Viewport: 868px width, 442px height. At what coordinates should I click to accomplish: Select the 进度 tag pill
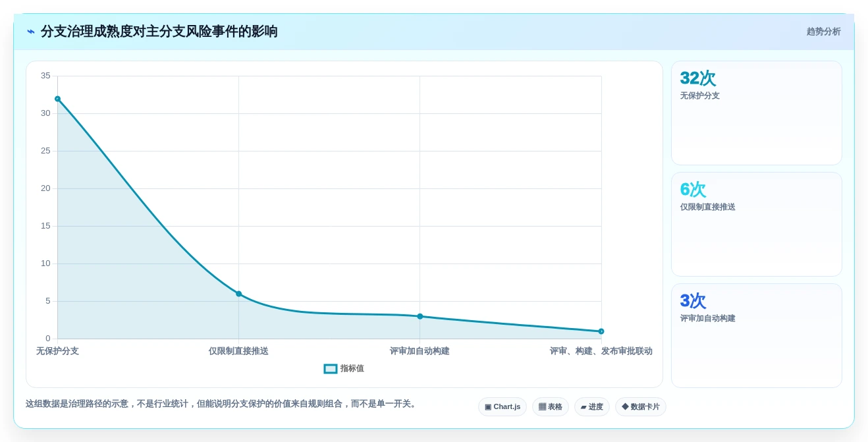(x=592, y=406)
